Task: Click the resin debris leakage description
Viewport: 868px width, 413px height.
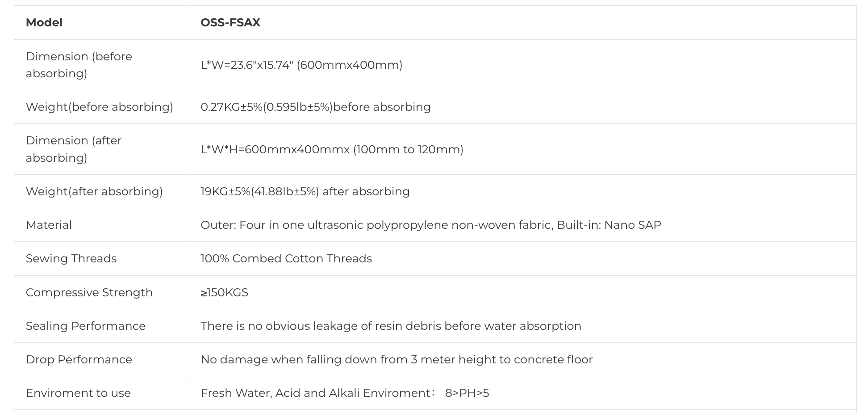Action: click(391, 326)
